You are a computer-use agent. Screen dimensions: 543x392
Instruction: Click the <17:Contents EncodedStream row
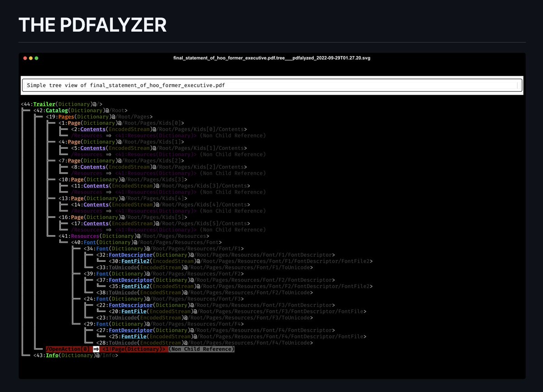tap(160, 224)
